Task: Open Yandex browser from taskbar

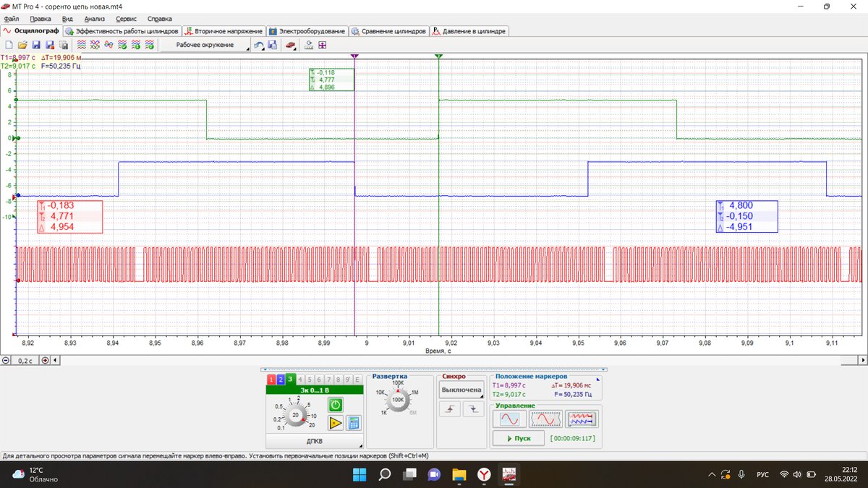Action: 485,474
